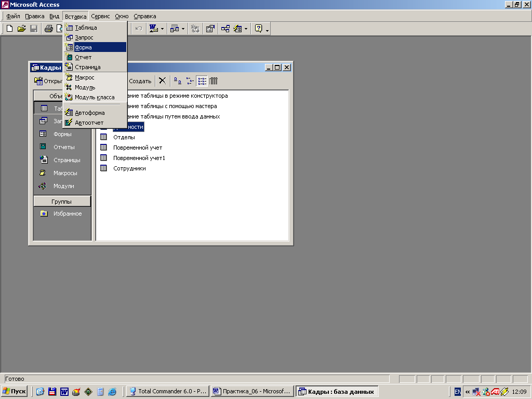Click Создать in the Кадры window

point(140,81)
